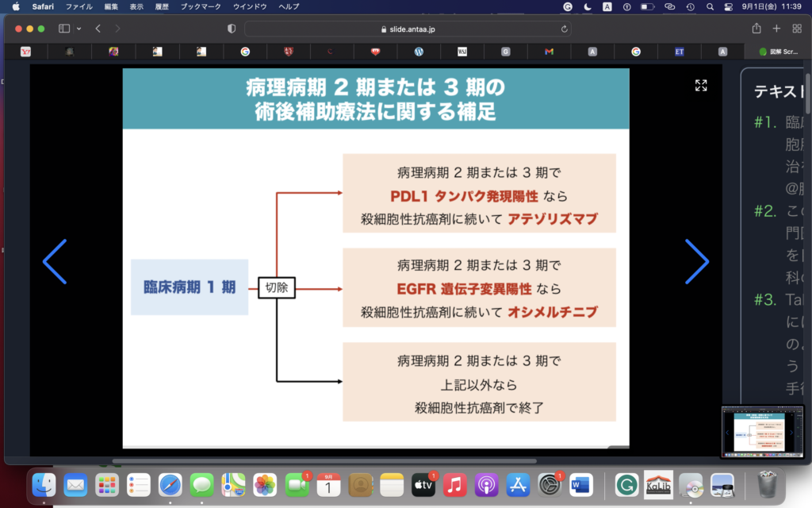Viewport: 812px width, 508px height.
Task: Go back to the previous slide arrow
Action: point(55,261)
